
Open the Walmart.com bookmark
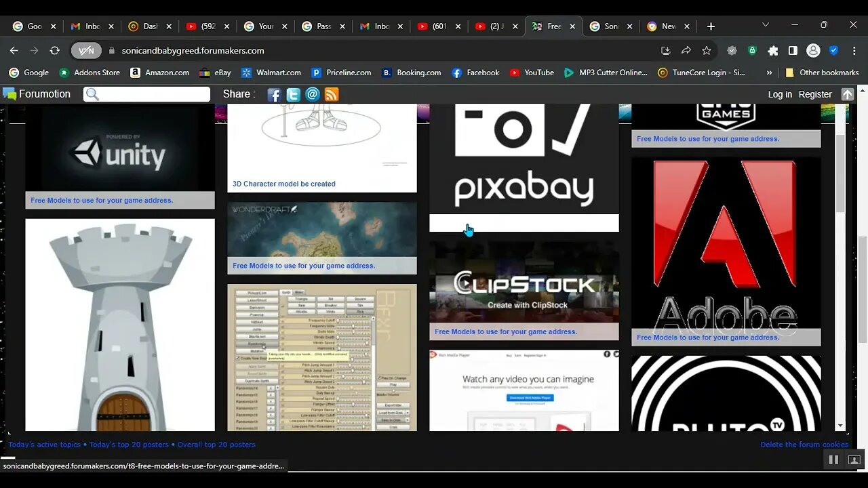tap(271, 73)
